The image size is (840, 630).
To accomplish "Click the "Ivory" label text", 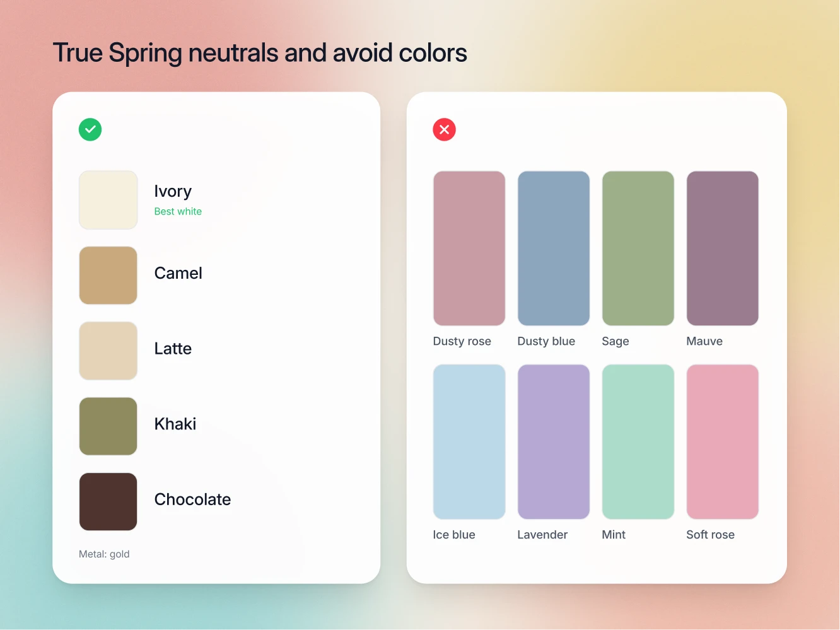I will 173,192.
